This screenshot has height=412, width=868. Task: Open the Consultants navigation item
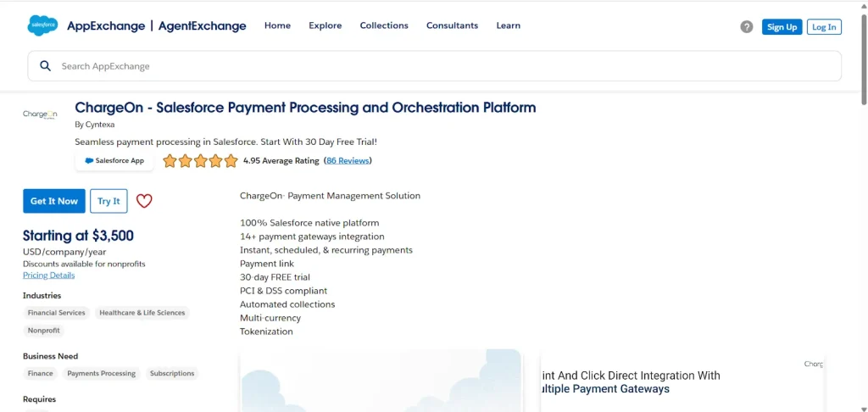coord(452,25)
